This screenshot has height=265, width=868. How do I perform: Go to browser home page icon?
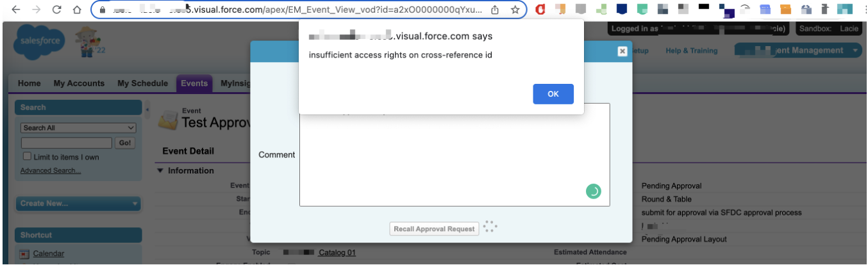[x=77, y=10]
